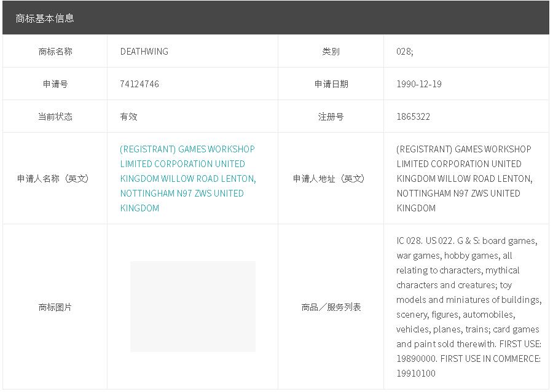Screen dimensions: 553x392
Task: Click the blank trademark image placeholder
Action: [192, 306]
